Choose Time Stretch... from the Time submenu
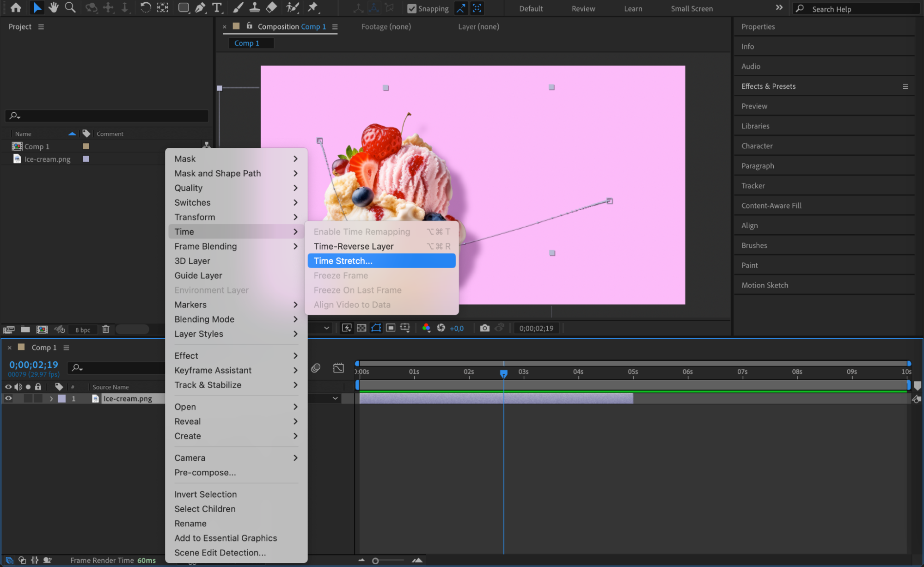The width and height of the screenshot is (924, 567). click(381, 261)
